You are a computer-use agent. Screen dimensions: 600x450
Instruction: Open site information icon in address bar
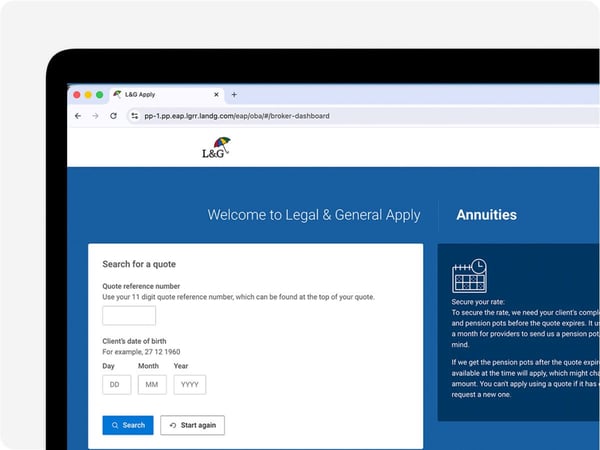134,116
